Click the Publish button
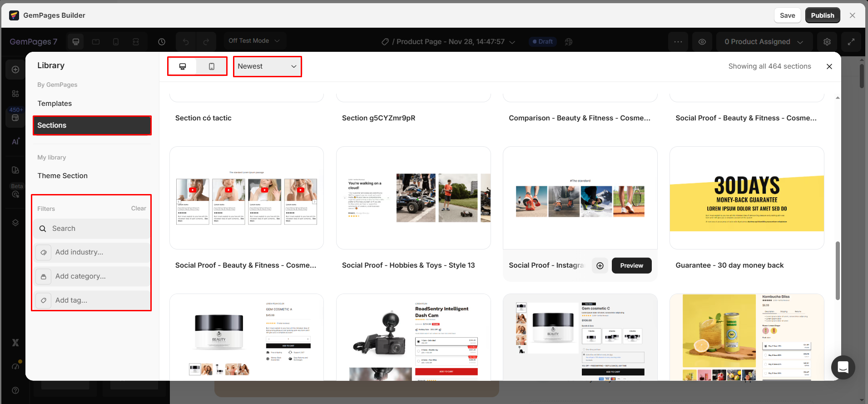The height and width of the screenshot is (404, 868). coord(823,15)
